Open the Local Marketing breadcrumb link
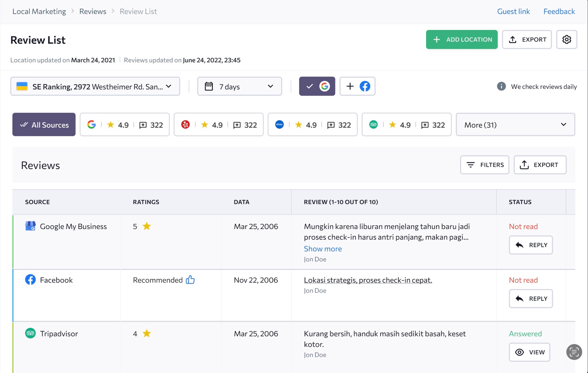Screen dimensions: 588x373 pyautogui.click(x=39, y=11)
